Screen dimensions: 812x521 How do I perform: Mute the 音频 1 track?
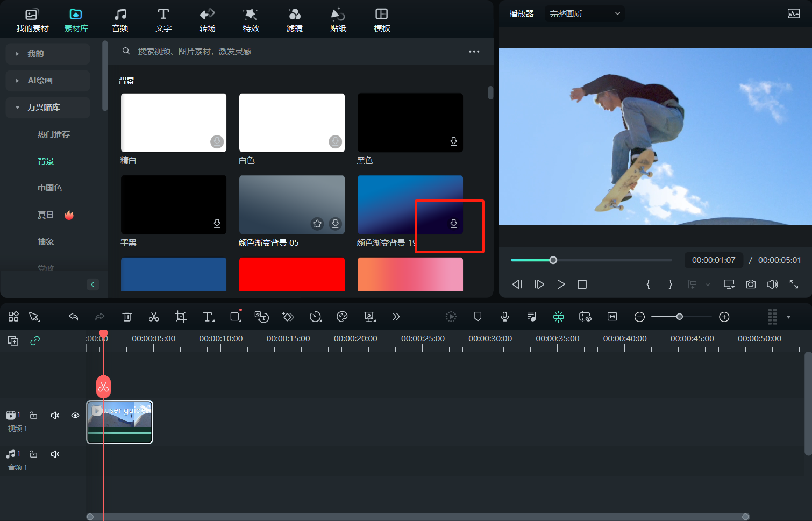(55, 454)
